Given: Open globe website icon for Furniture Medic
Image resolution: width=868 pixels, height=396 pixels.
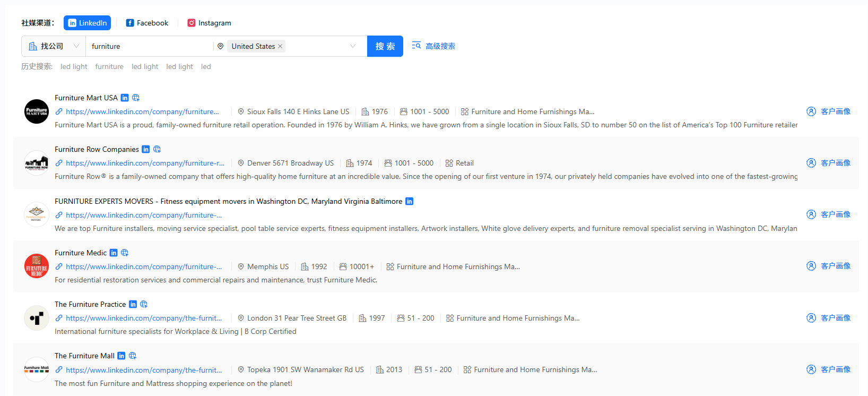Looking at the screenshot, I should tap(125, 253).
